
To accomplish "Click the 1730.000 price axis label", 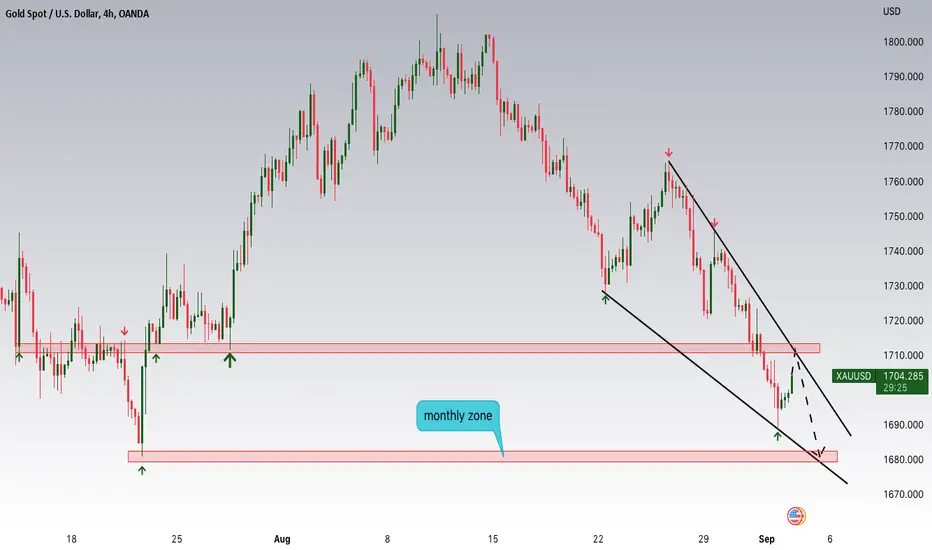I will 903,286.
